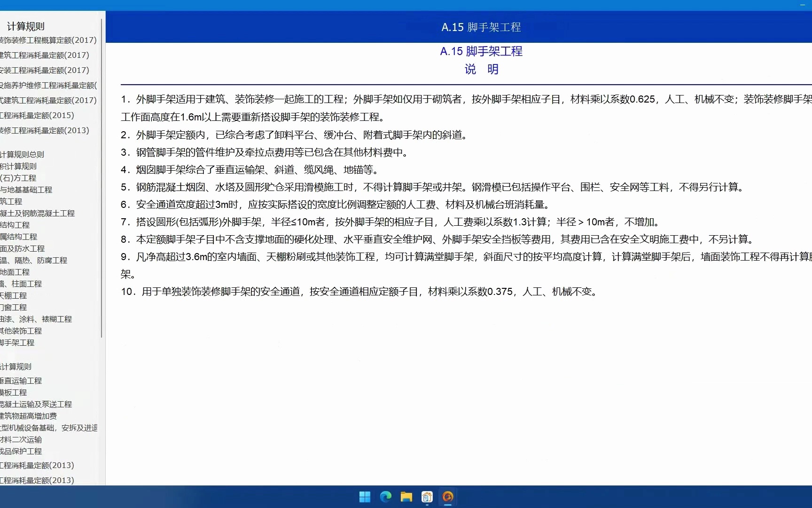The height and width of the screenshot is (508, 812).
Task: Open 面积计算规则 chapter
Action: point(18,166)
